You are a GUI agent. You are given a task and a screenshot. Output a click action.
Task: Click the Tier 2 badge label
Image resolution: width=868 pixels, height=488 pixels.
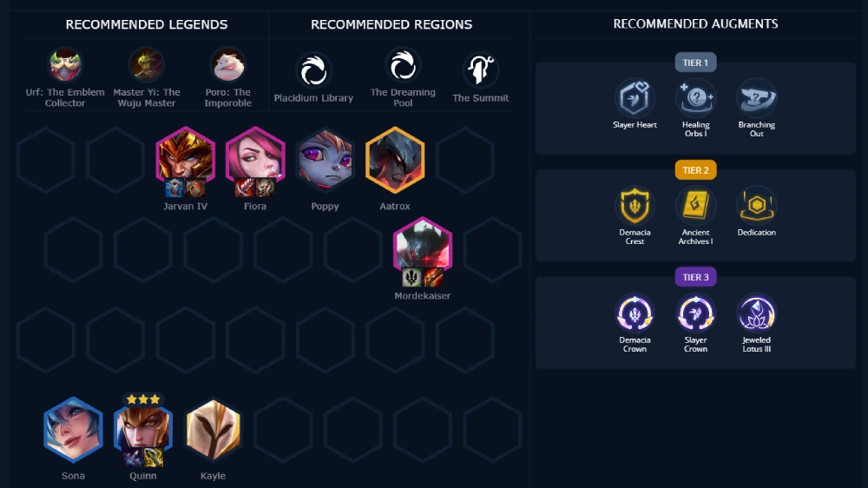[696, 170]
